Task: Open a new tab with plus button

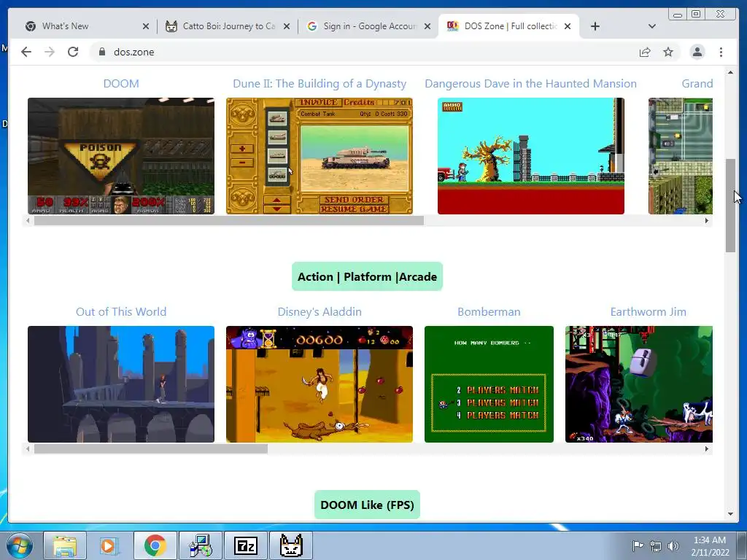Action: 595,26
